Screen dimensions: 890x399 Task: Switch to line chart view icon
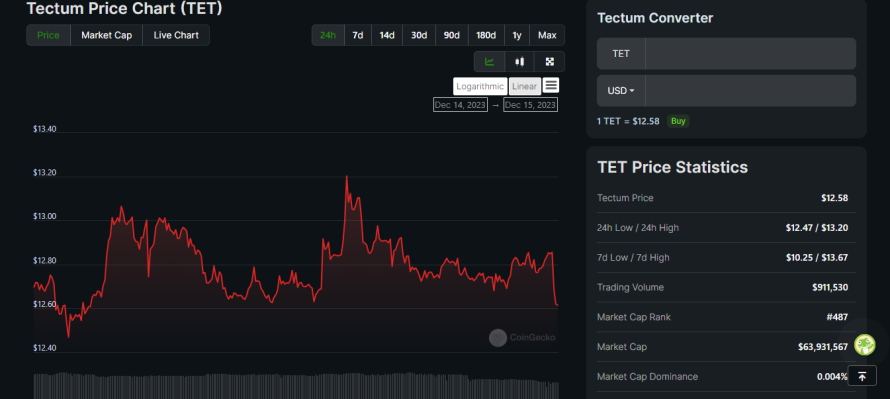489,62
